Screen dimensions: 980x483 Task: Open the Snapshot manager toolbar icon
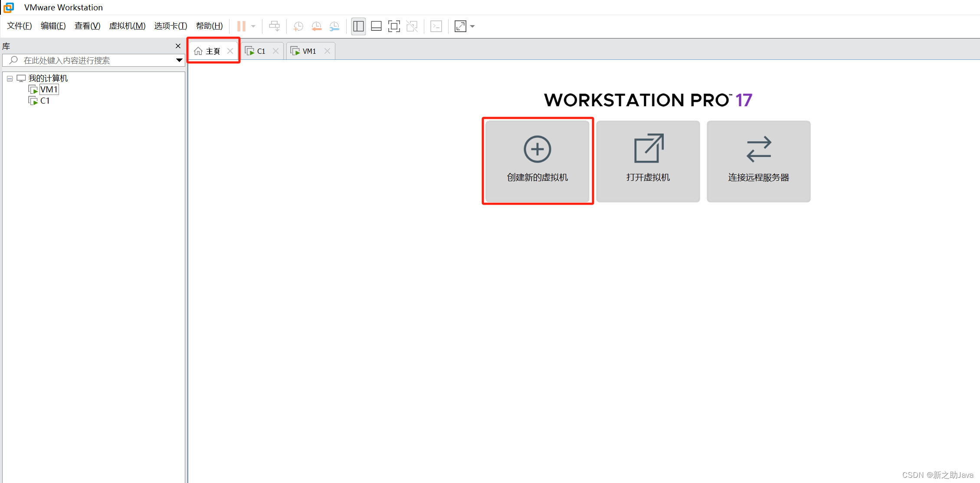click(x=334, y=26)
